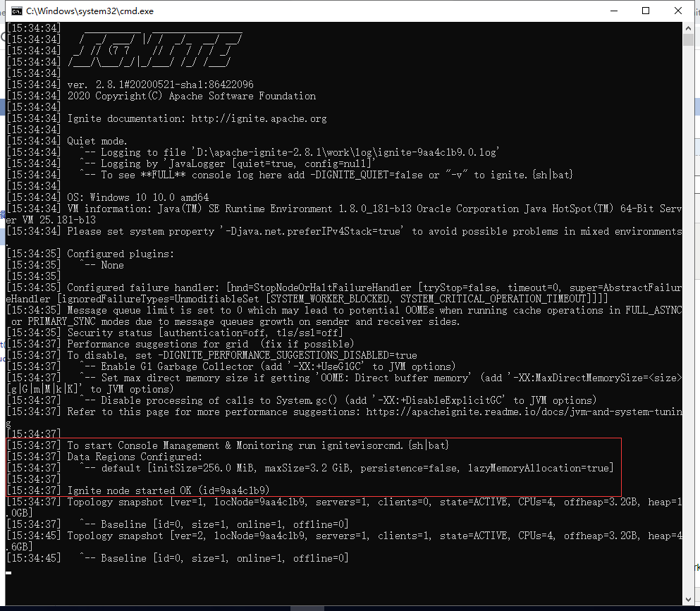This screenshot has width=700, height=611.
Task: Minimize the cmd.exe window
Action: pos(614,11)
